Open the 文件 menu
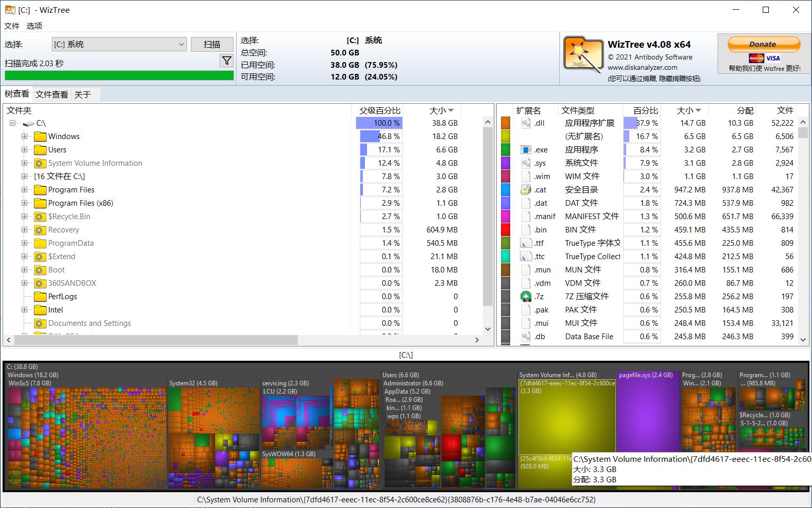The image size is (812, 508). [x=12, y=26]
